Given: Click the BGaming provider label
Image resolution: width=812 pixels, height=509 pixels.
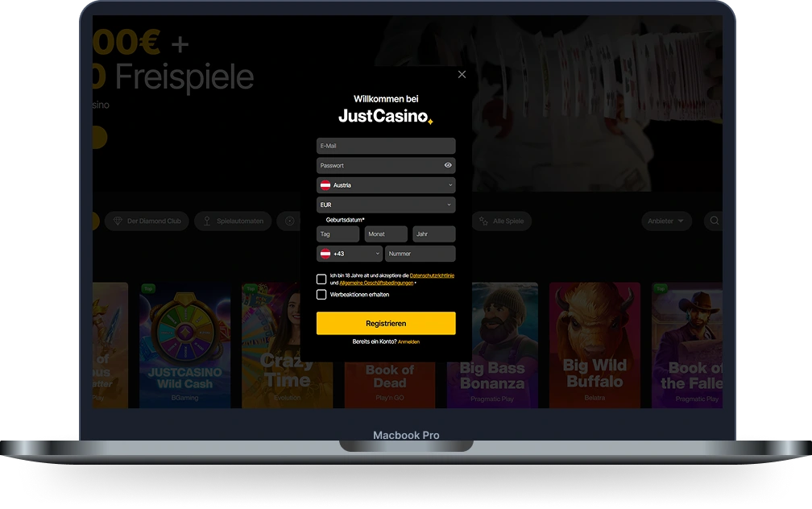Looking at the screenshot, I should [x=185, y=398].
